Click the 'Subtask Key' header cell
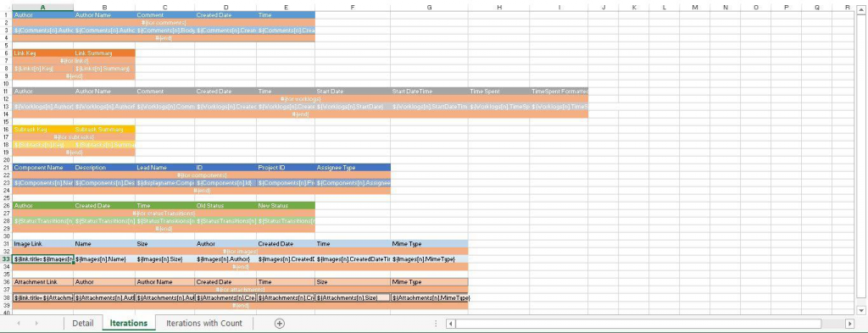The image size is (868, 333). (x=43, y=129)
